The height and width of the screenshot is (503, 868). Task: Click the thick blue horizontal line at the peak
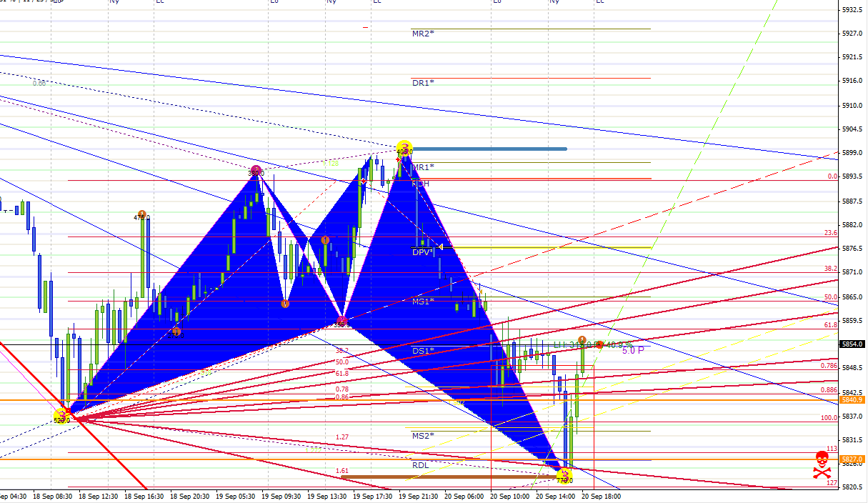[x=489, y=149]
